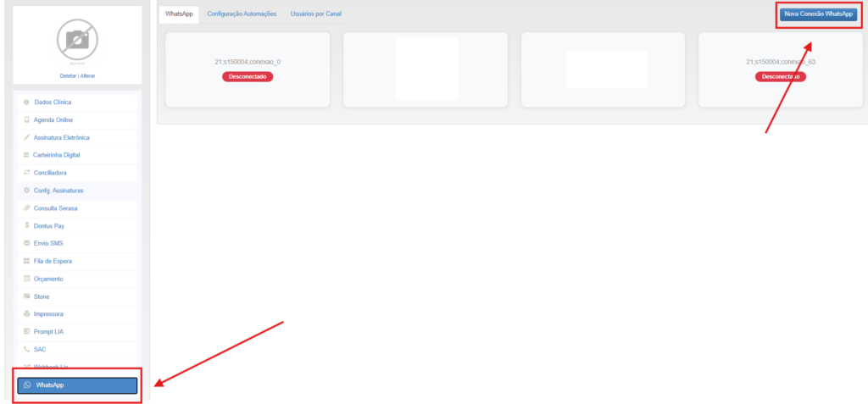Click Alterar link under profile photo
This screenshot has height=404, width=868.
(87, 76)
